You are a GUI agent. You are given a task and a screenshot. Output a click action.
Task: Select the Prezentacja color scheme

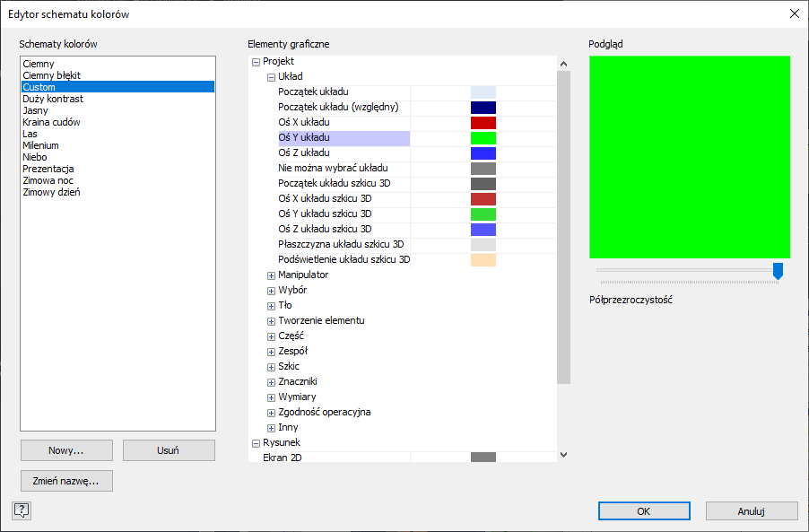coord(117,169)
